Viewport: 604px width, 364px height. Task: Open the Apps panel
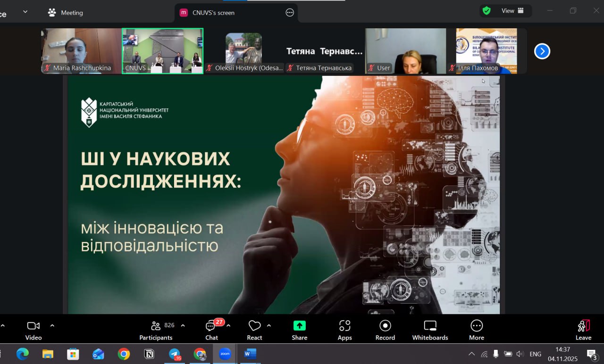tap(344, 330)
